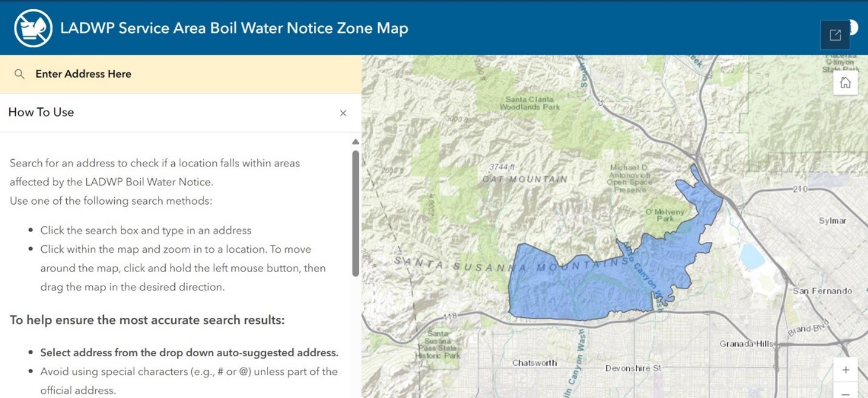Click the San Fernando label on map
Image resolution: width=868 pixels, height=398 pixels.
(x=822, y=291)
